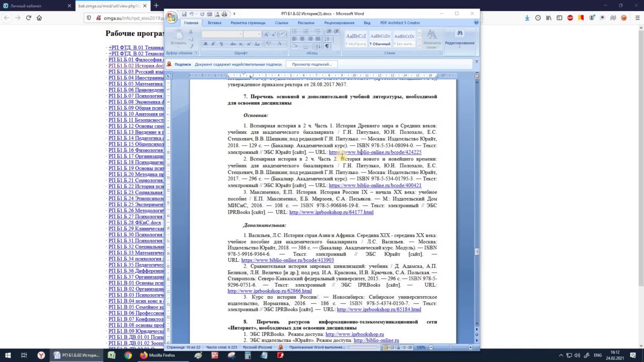Open the font size combo box
Screen dimensions: 644x362
click(253, 34)
